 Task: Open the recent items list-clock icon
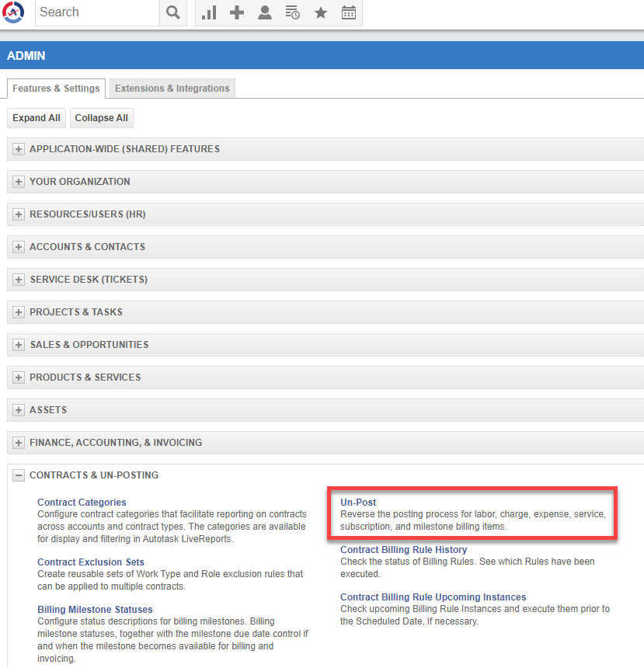[x=293, y=12]
